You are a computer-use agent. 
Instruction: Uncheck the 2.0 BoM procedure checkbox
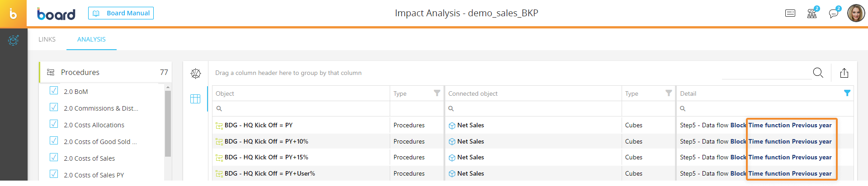pyautogui.click(x=54, y=90)
